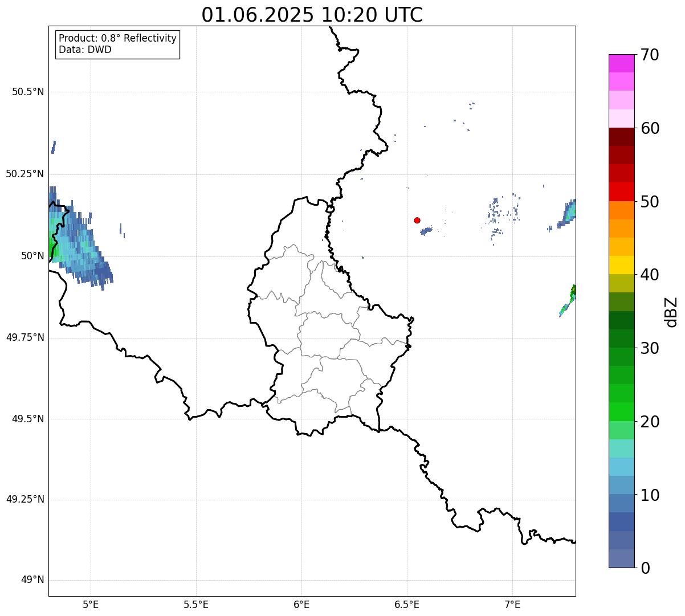
Task: Click the bright red colorbar segment above 50
Action: tap(621, 191)
